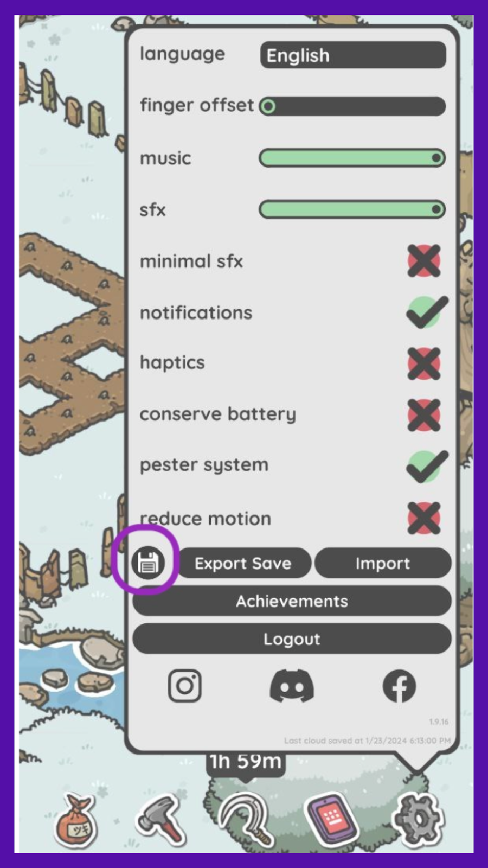The height and width of the screenshot is (868, 488).
Task: Click the Export Save button
Action: pyautogui.click(x=243, y=563)
